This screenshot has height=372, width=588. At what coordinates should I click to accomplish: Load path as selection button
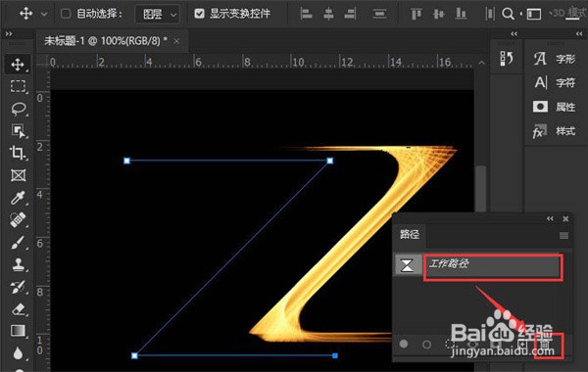[x=450, y=344]
